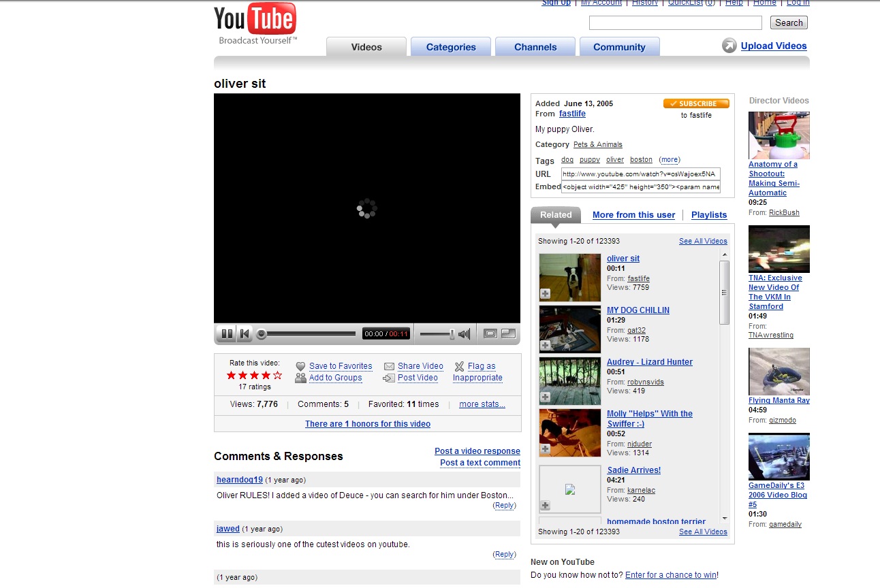Pause the video with the pause button

coord(227,333)
